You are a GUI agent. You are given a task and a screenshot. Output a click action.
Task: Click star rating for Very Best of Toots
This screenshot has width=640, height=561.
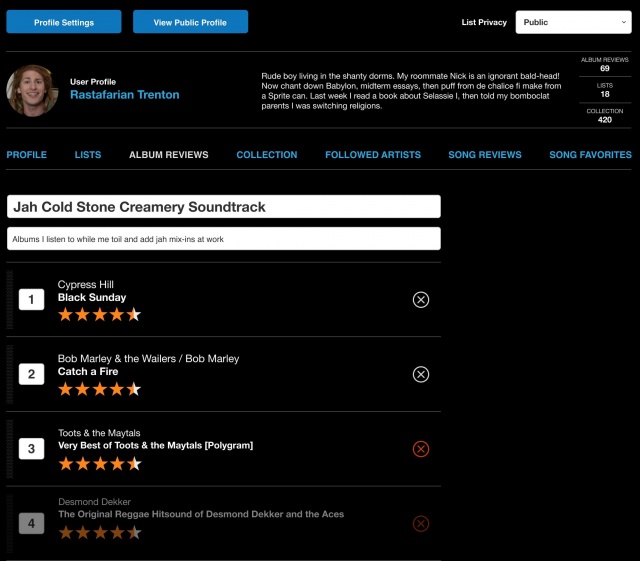100,464
